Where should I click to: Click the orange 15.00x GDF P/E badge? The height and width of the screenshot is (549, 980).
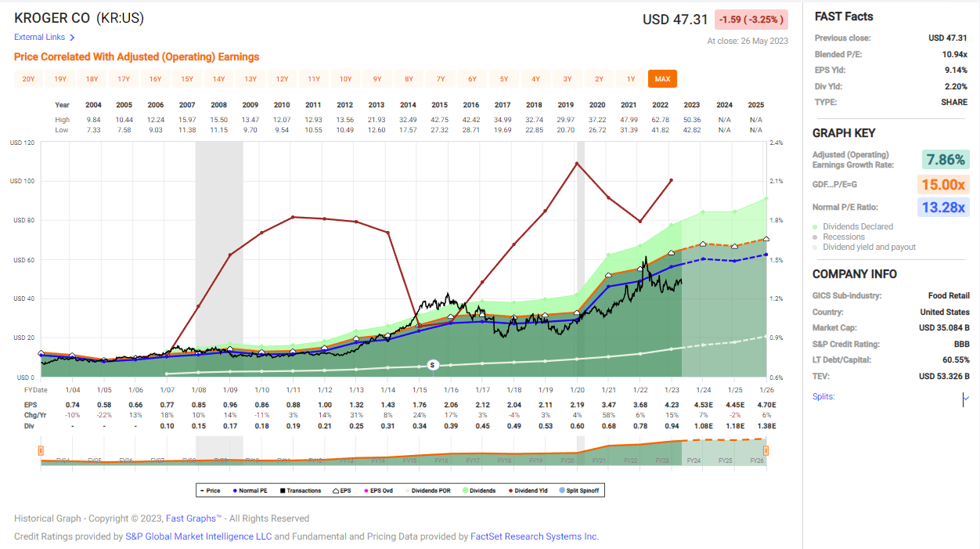point(945,185)
